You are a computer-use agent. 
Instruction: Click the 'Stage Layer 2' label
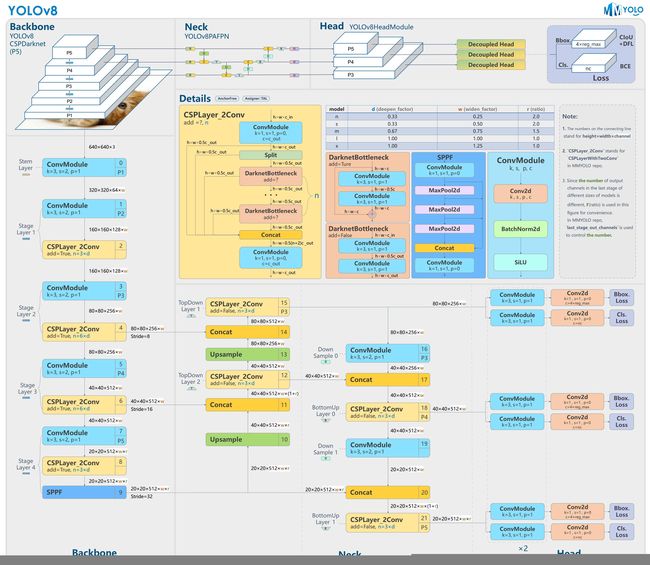26,311
